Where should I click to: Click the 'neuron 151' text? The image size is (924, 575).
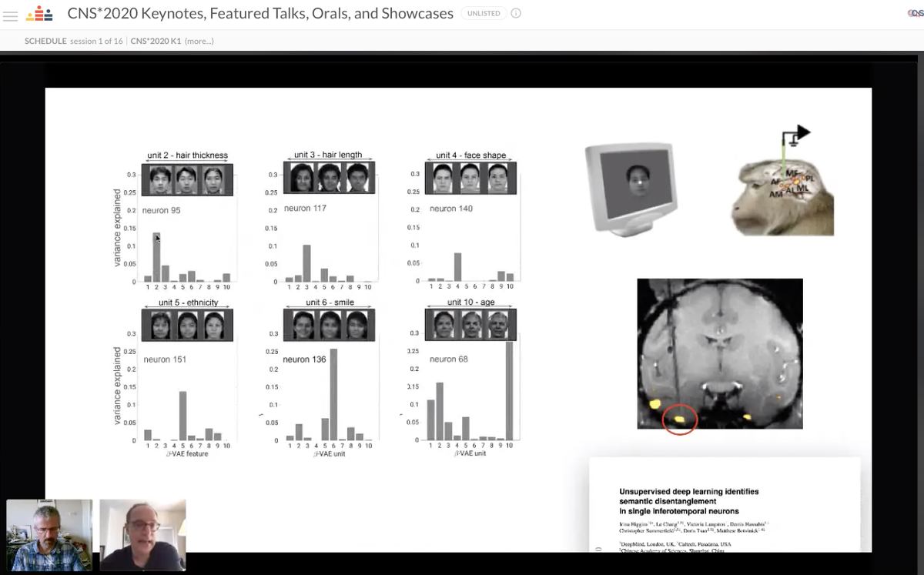click(x=165, y=359)
